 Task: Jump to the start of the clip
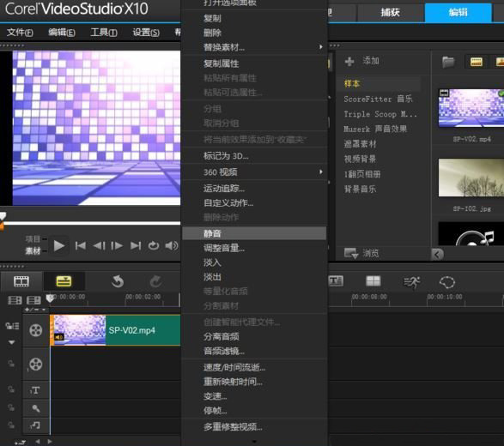[x=81, y=246]
